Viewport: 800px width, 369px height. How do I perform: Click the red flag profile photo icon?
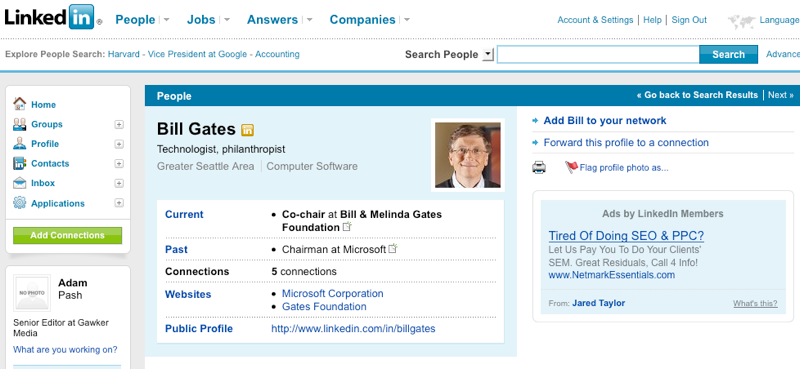click(x=571, y=167)
